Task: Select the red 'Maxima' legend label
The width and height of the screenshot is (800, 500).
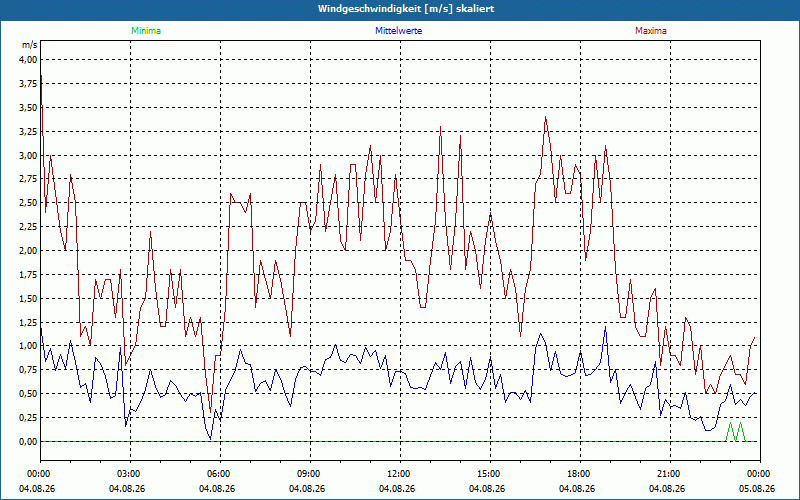Action: (651, 31)
